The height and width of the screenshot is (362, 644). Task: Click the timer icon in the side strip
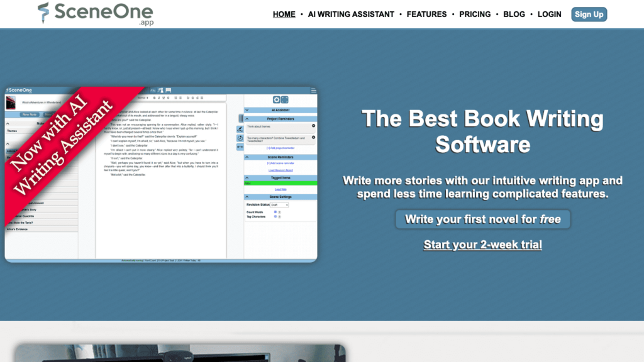click(240, 138)
